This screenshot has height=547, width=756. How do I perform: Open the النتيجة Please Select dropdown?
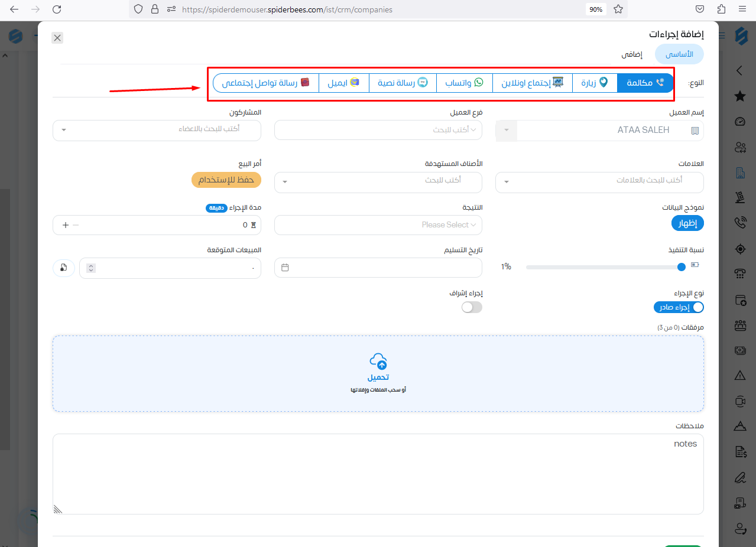click(378, 225)
